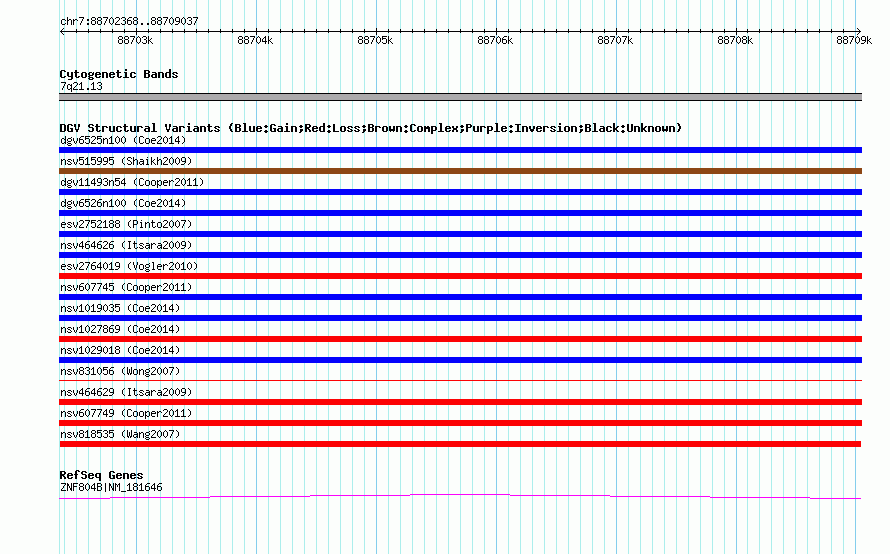890x554 pixels.
Task: Click the blue bar under esv2752188
Action: tap(460, 234)
